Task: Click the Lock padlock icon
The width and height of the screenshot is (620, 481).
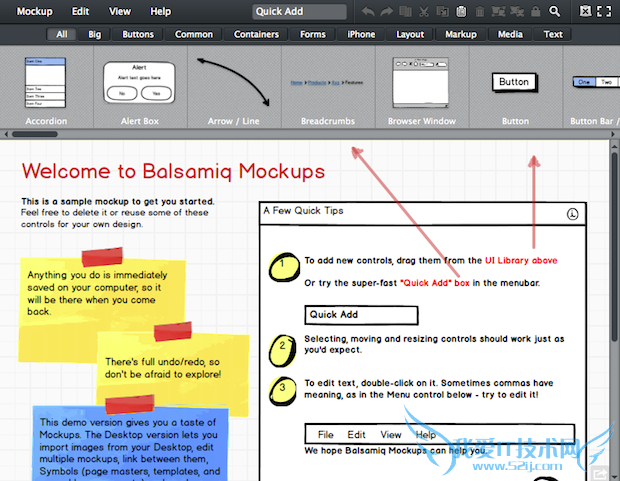Action: (535, 11)
